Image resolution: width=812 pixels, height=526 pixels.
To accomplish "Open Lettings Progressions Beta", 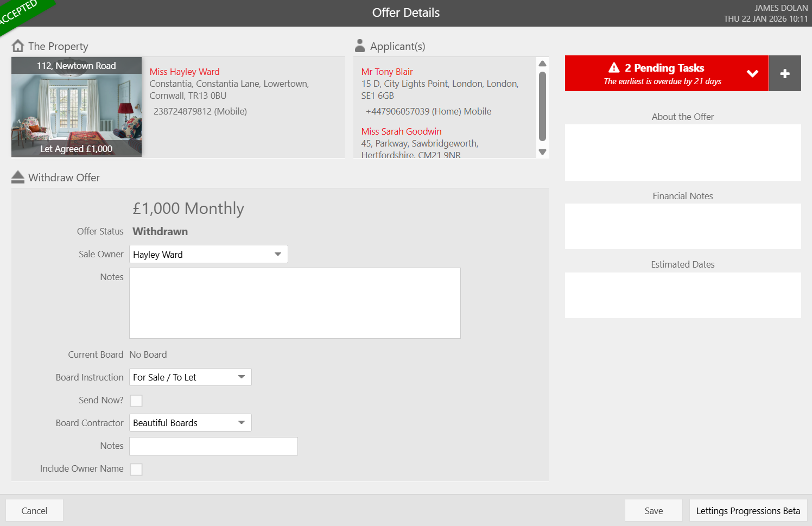I will pos(748,510).
